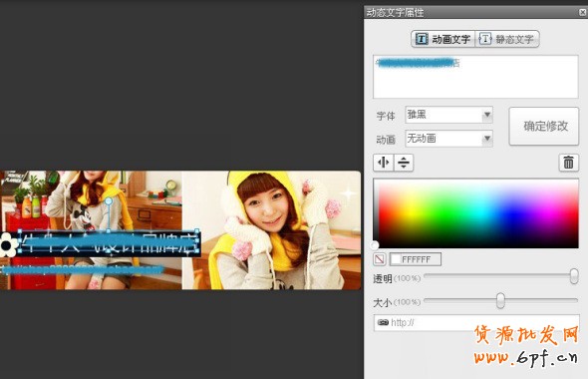The image size is (588, 379).
Task: Click the link chain icon
Action: click(383, 322)
